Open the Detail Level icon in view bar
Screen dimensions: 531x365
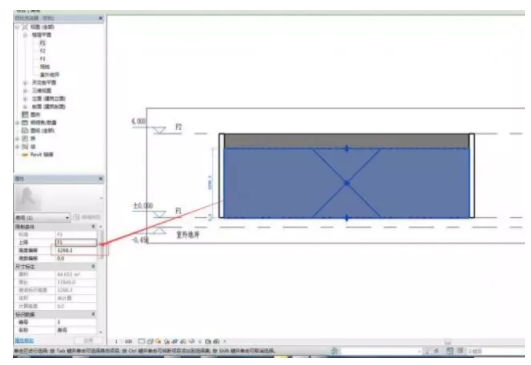[x=142, y=341]
